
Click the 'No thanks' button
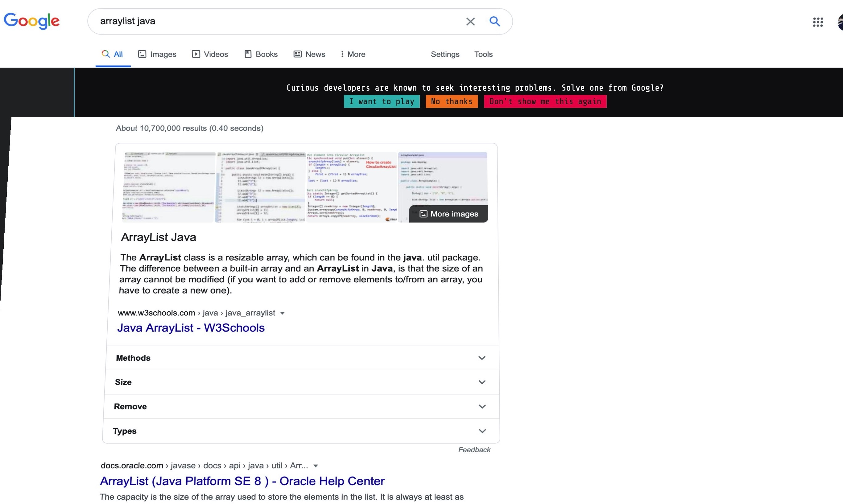452,101
